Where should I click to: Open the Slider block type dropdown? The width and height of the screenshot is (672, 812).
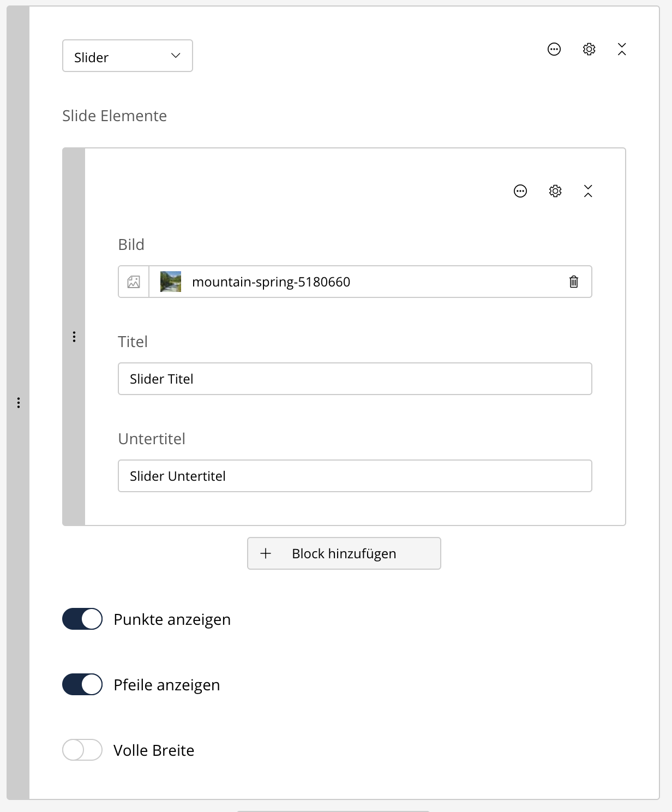[128, 56]
